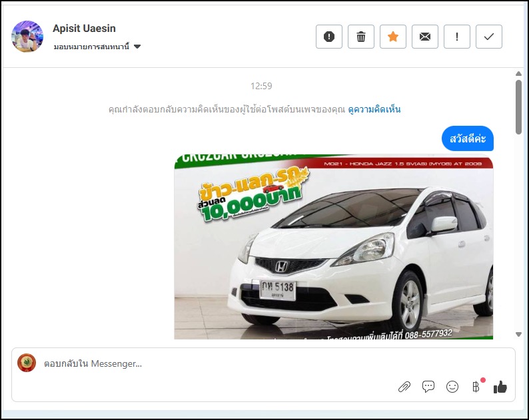Screen dimensions: 529x420
Task: Click the conversation scrollbar thumb
Action: 518,107
